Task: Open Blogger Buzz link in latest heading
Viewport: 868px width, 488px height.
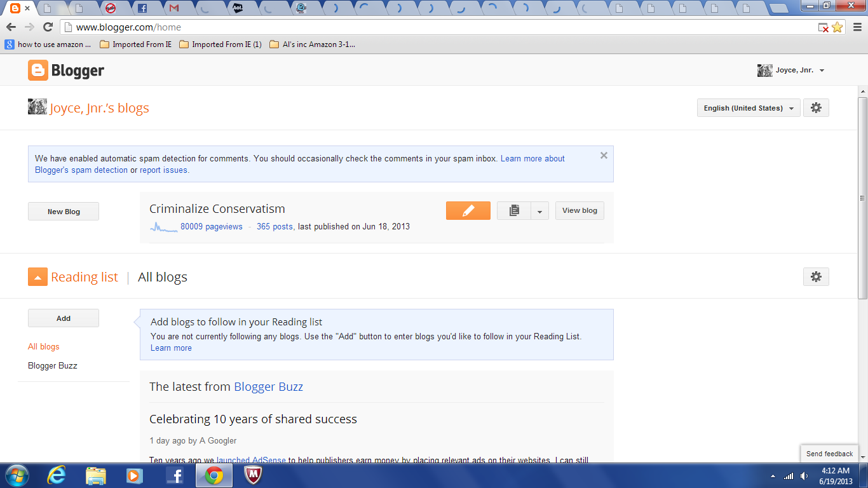Action: [269, 386]
